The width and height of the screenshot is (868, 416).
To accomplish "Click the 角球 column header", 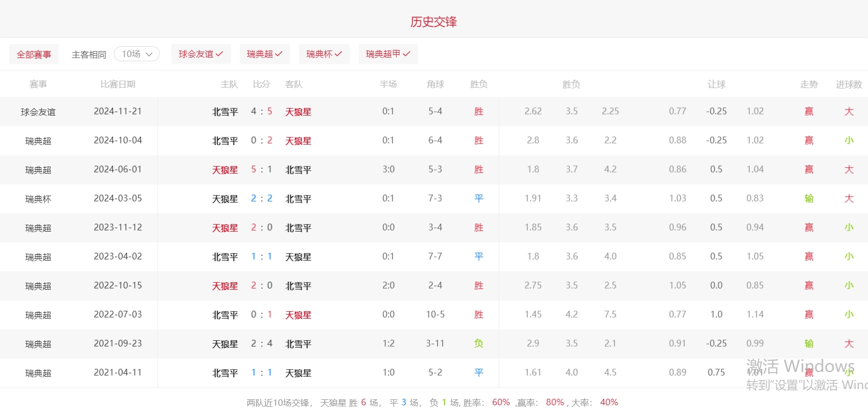I will click(435, 84).
